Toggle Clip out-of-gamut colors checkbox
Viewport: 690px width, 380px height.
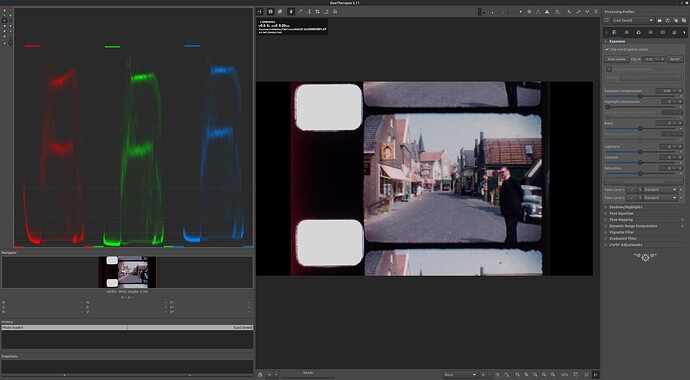(x=607, y=49)
